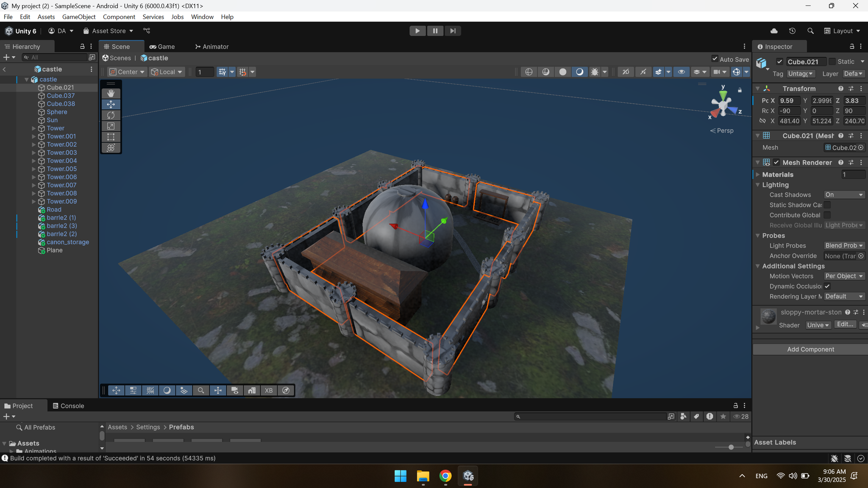Select the Rotate tool in scene toolbar

coord(111,115)
